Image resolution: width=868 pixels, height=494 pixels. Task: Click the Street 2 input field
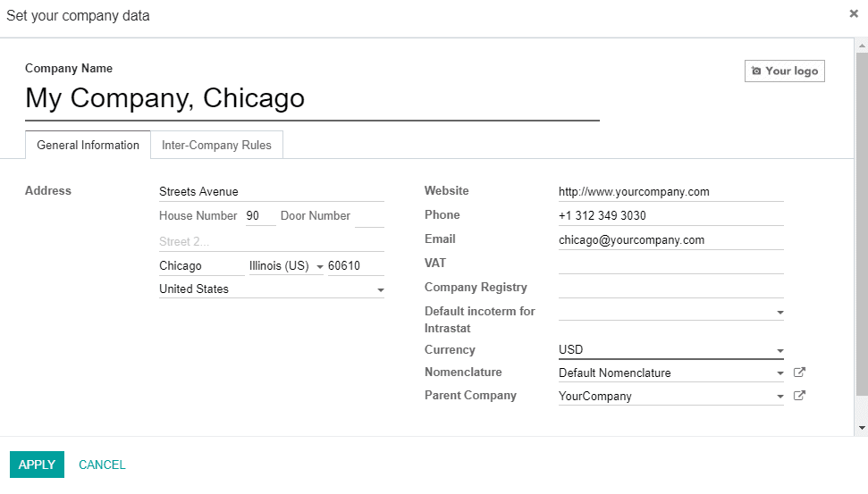271,242
